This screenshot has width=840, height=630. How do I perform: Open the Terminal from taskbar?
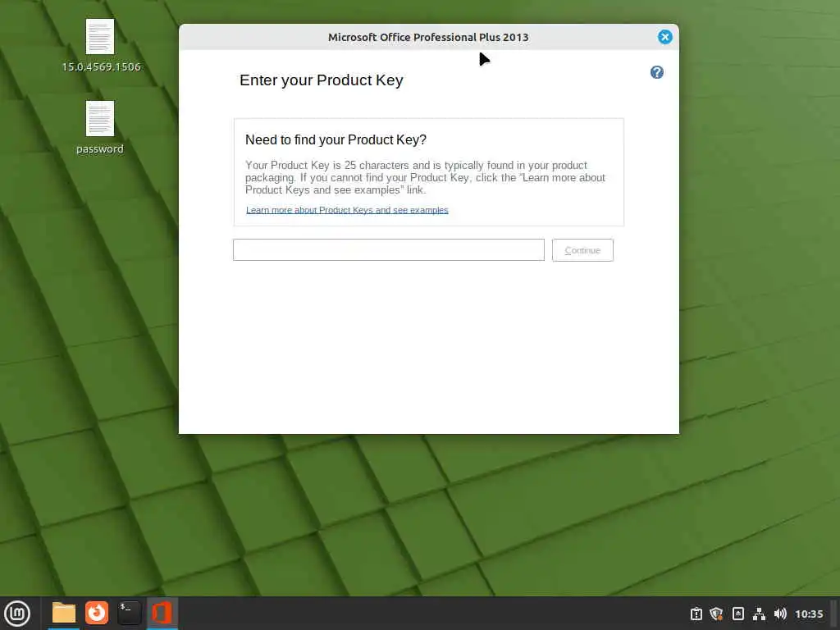click(x=129, y=613)
